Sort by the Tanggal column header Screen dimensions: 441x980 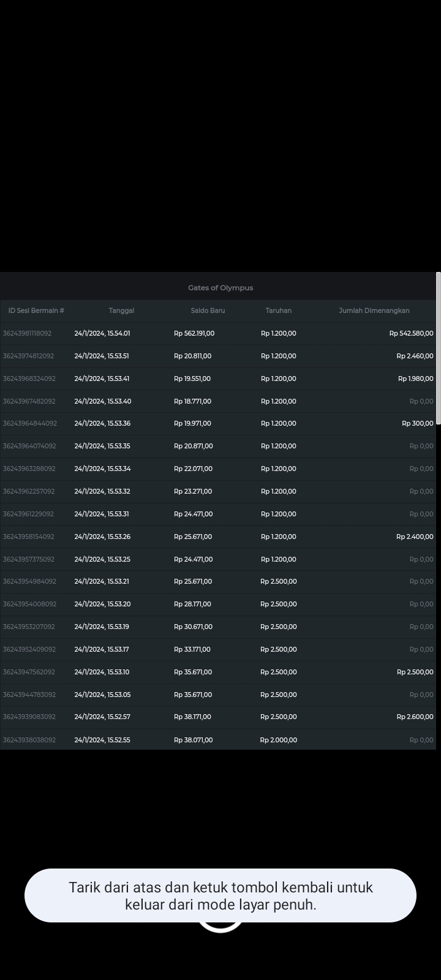pyautogui.click(x=121, y=311)
